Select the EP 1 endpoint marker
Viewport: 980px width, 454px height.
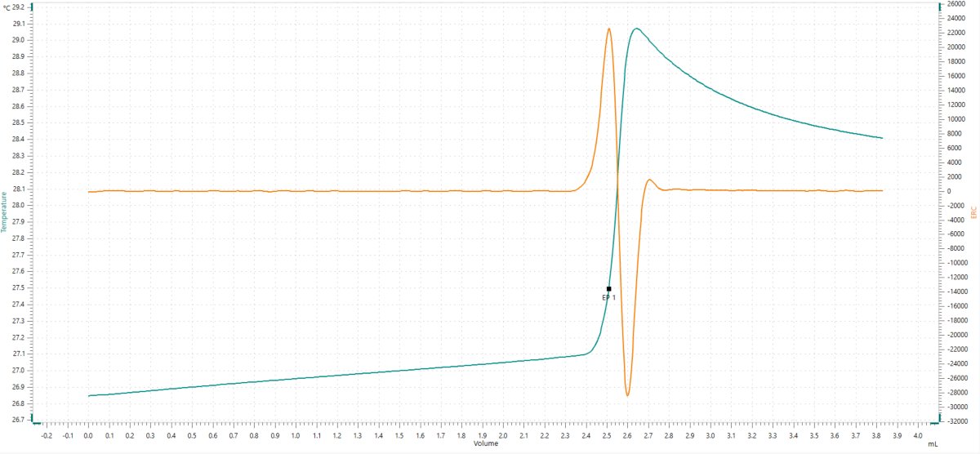point(608,288)
